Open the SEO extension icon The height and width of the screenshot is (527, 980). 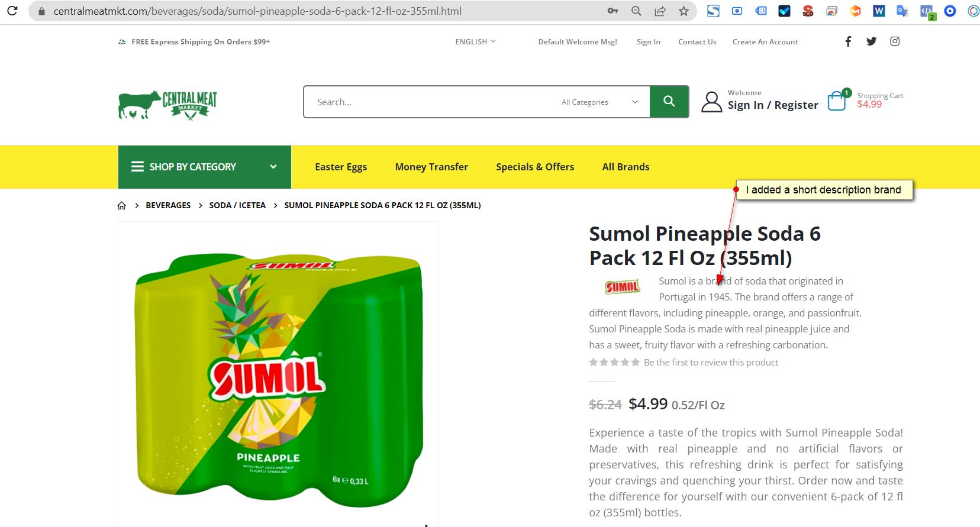tap(808, 11)
